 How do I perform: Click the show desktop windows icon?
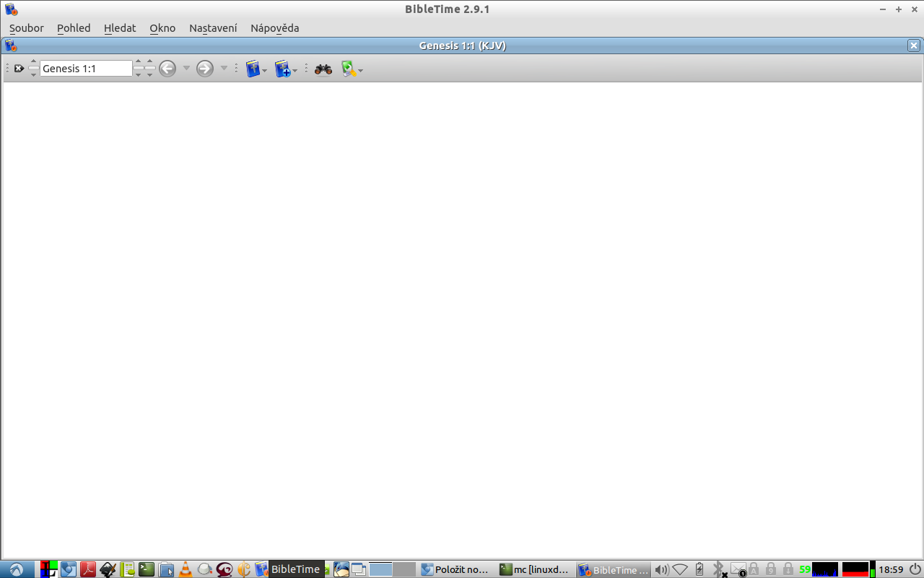(x=359, y=569)
